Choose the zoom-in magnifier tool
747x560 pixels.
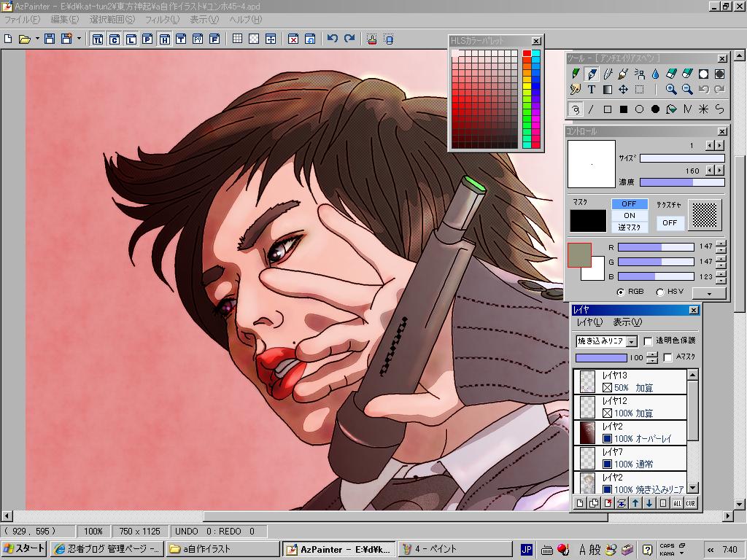(671, 90)
